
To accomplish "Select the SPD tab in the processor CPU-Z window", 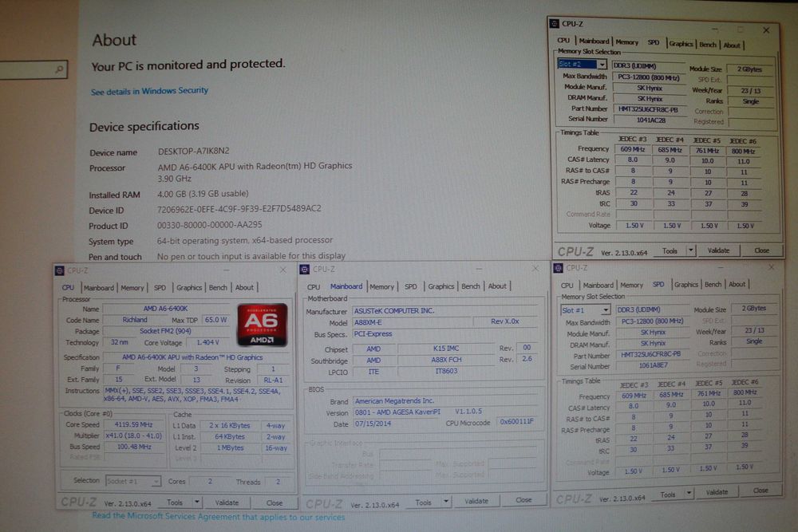I will 160,288.
